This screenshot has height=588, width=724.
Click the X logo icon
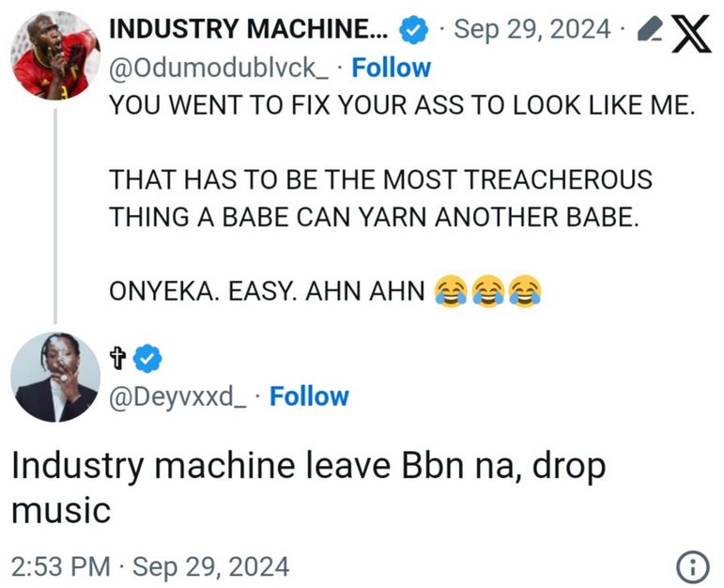691,34
